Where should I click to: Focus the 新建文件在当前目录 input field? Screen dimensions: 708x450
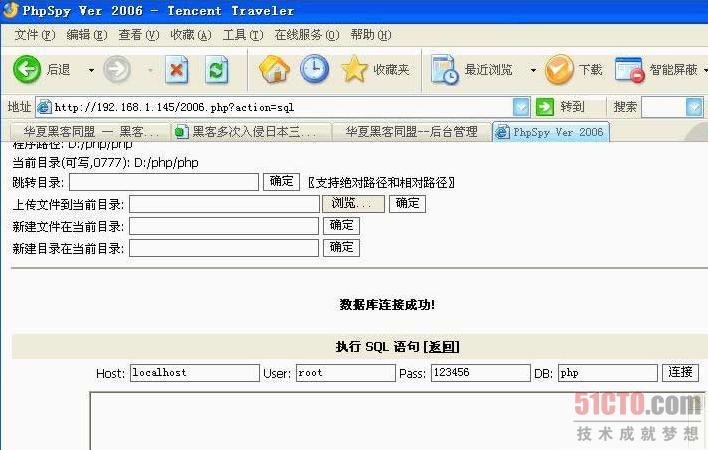coord(224,226)
